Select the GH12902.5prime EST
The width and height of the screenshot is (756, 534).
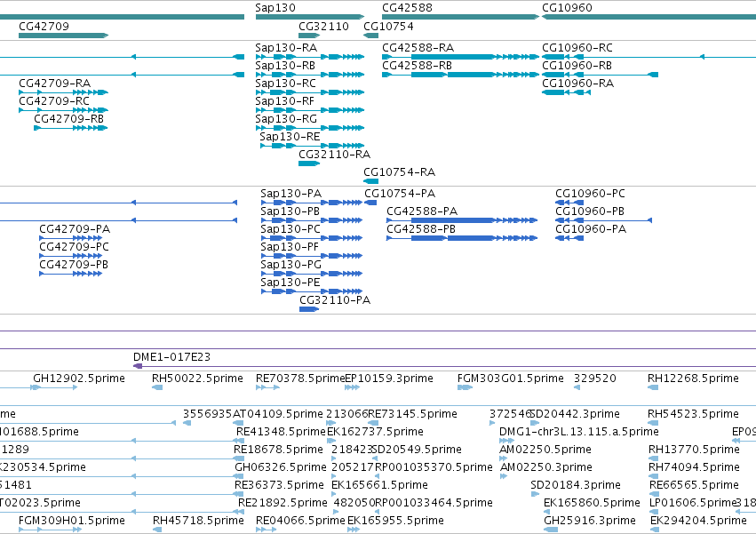click(53, 387)
